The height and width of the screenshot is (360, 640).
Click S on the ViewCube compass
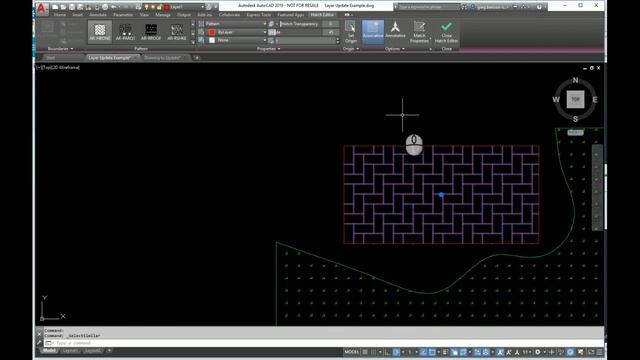[x=575, y=119]
